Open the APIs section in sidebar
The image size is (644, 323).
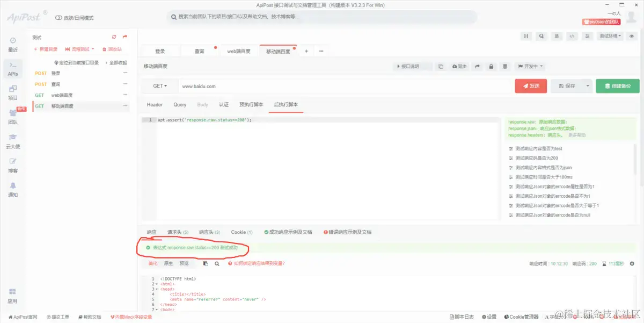click(x=13, y=69)
